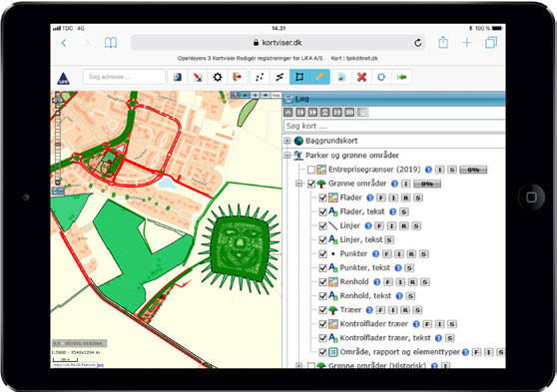
Task: Expand the Grønne områder (Historisk) group
Action: (299, 365)
